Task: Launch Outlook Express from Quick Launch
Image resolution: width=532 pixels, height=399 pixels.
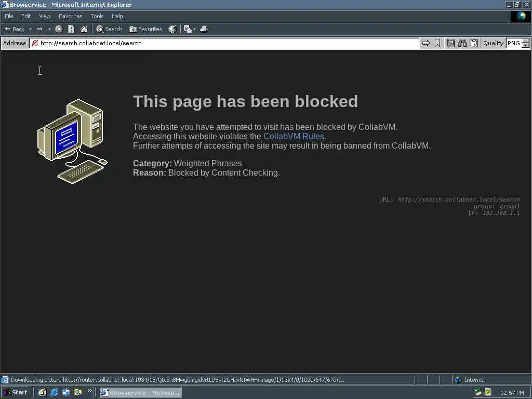Action: 66,393
